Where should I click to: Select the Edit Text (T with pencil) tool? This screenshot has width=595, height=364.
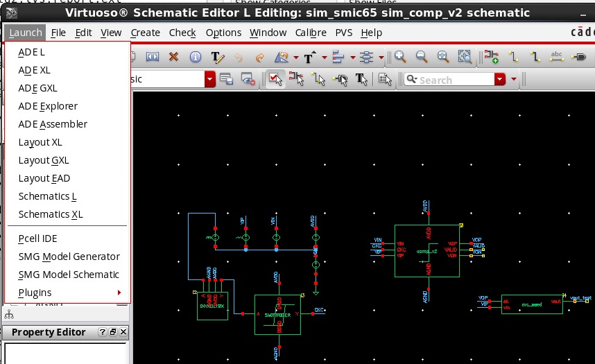click(x=218, y=58)
